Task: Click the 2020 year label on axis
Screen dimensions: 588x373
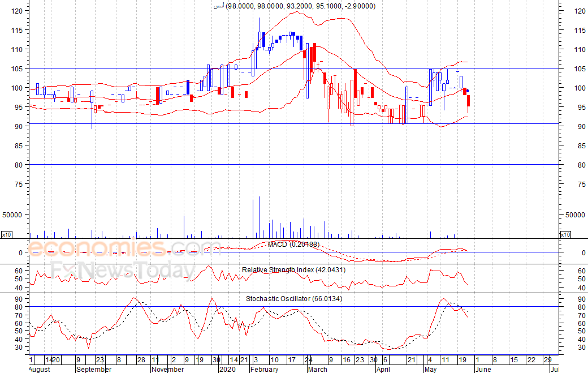Action: pos(227,369)
